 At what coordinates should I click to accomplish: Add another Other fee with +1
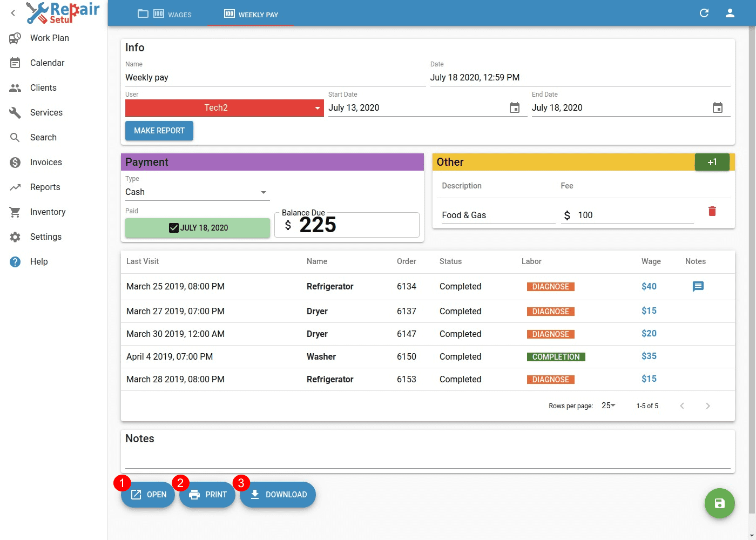pos(712,162)
